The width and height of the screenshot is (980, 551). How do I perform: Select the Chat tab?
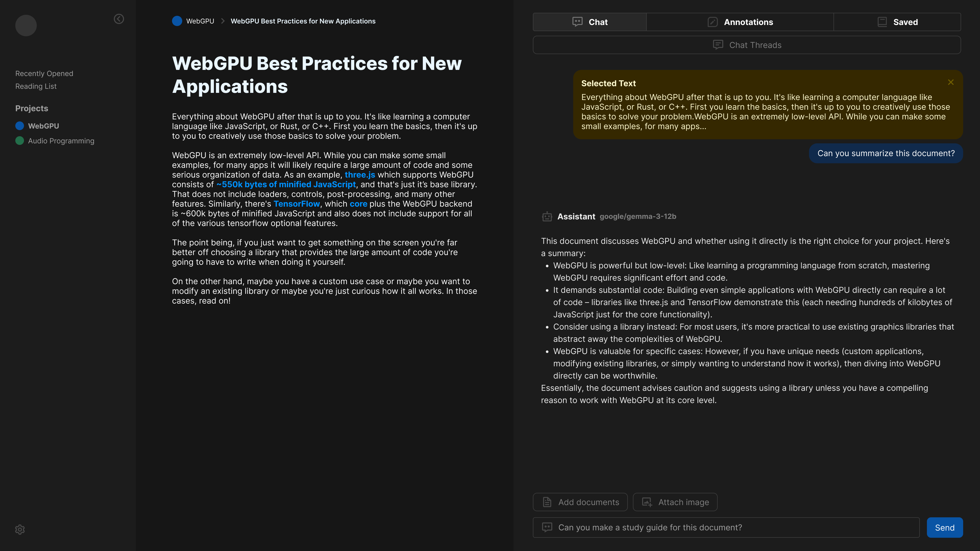[590, 22]
